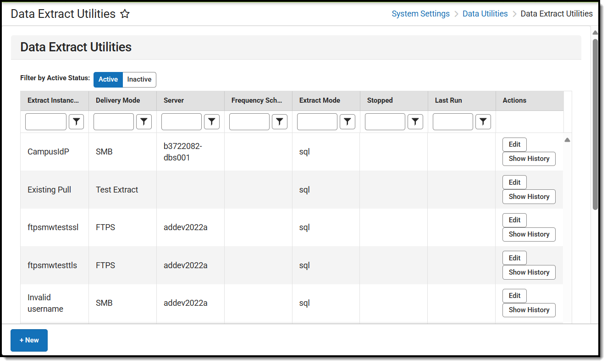Viewport: 607px width, 364px height.
Task: Click the Server filter text box
Action: click(181, 121)
